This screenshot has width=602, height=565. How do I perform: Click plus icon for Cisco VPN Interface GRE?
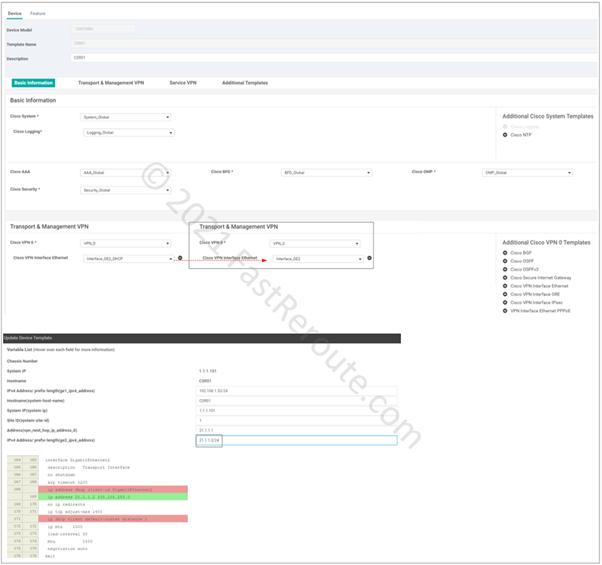[505, 294]
